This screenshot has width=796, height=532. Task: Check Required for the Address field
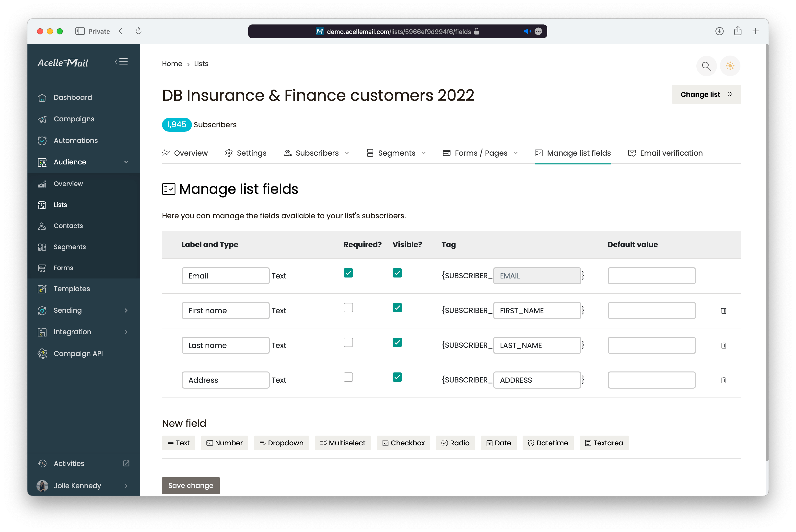click(x=348, y=377)
